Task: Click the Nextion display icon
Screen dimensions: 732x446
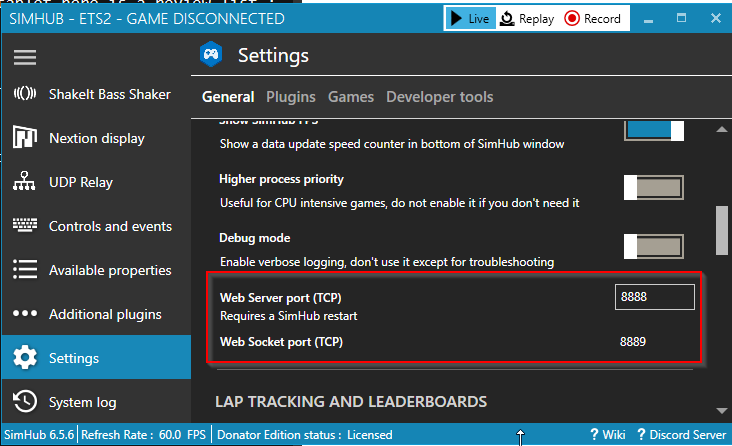Action: point(25,137)
